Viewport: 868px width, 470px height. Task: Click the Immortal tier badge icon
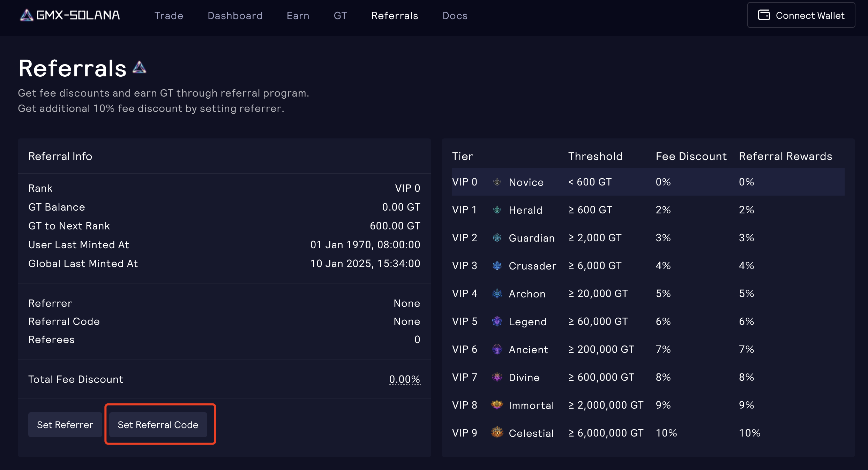[497, 405]
